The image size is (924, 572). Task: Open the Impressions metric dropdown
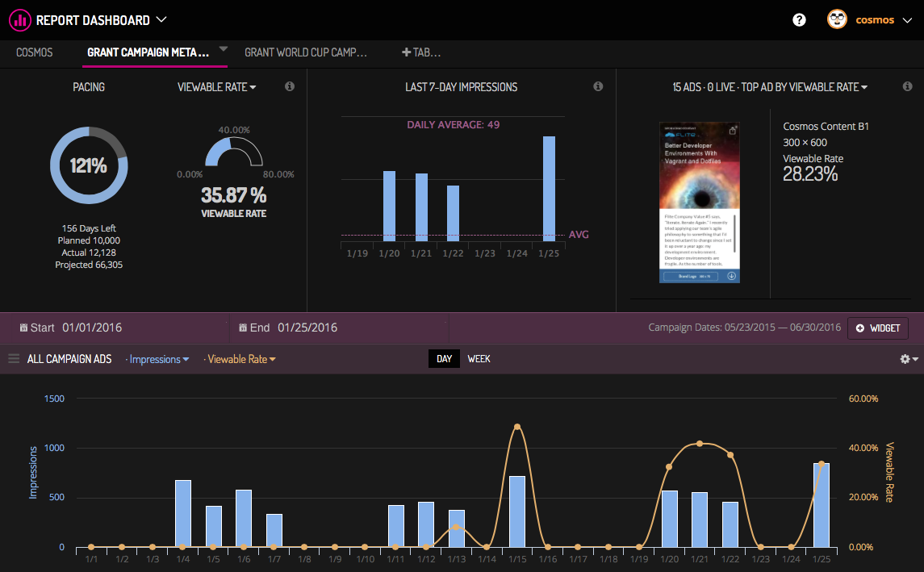click(x=159, y=359)
